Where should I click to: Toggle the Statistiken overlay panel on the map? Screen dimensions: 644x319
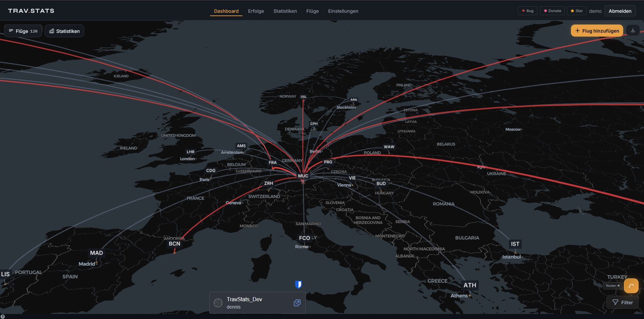point(64,31)
